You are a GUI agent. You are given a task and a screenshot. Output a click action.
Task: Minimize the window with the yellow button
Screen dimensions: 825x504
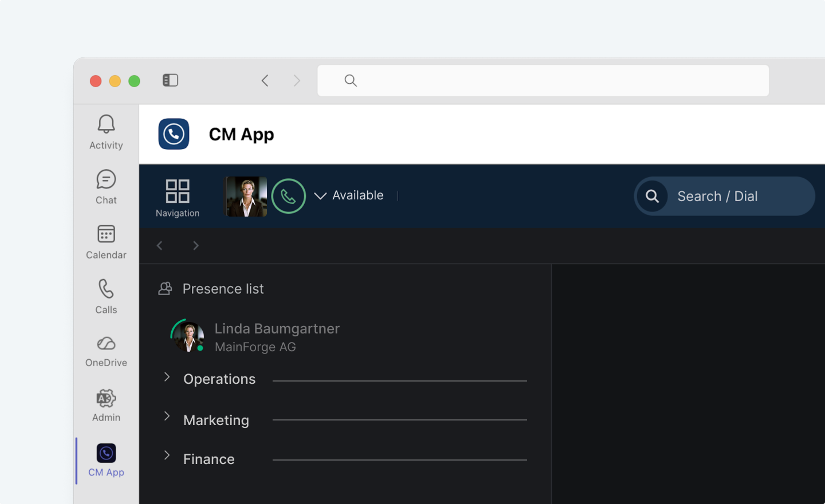(115, 81)
